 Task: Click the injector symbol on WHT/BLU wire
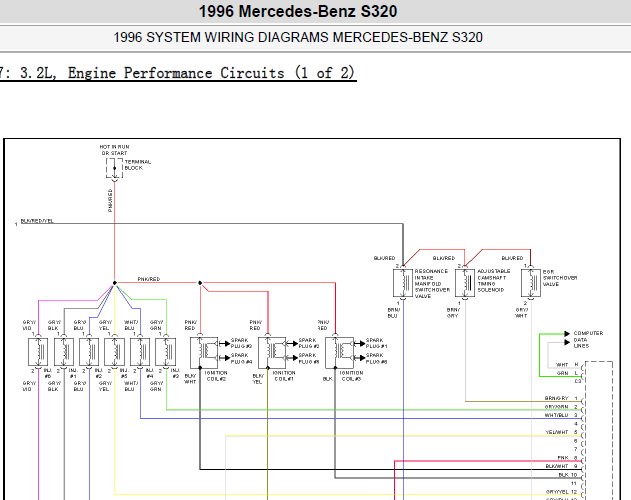[x=140, y=352]
